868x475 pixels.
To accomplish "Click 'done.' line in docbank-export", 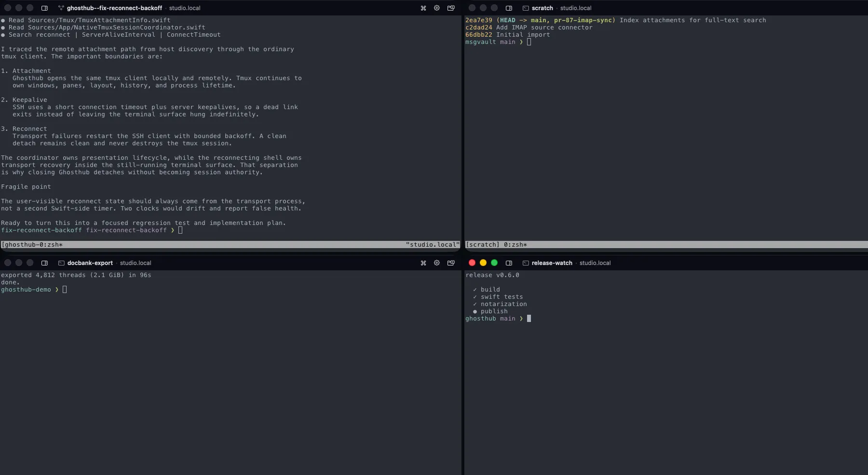I will (11, 282).
